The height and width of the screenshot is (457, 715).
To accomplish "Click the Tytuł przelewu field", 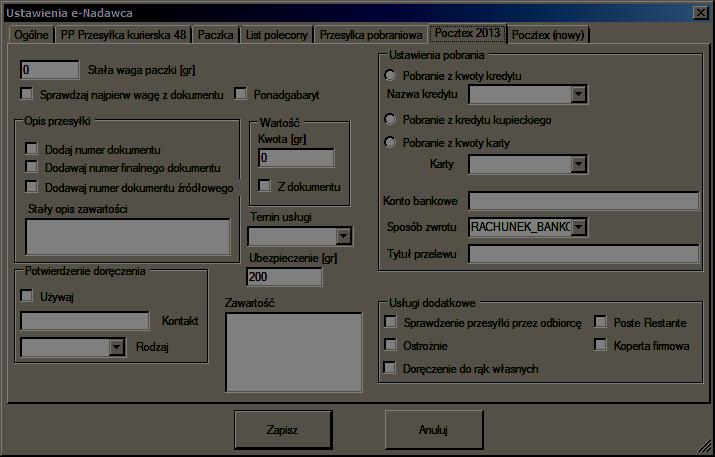I will click(x=584, y=254).
